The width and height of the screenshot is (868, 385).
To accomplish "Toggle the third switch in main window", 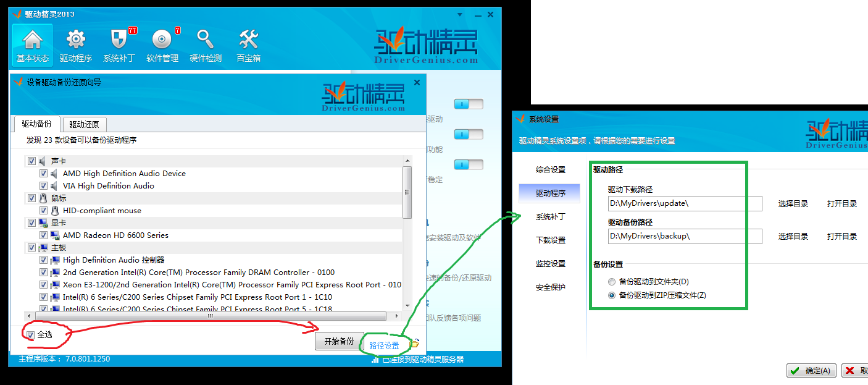I will (469, 164).
